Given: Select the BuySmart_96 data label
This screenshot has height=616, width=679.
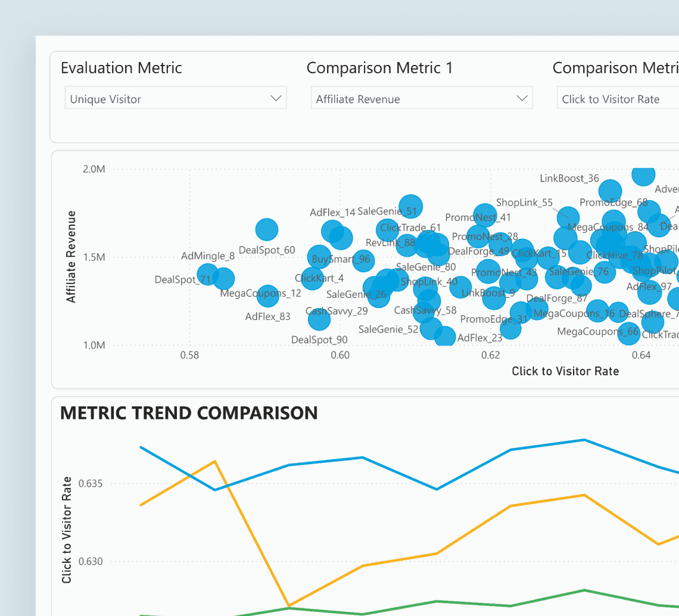Looking at the screenshot, I should coord(341,259).
